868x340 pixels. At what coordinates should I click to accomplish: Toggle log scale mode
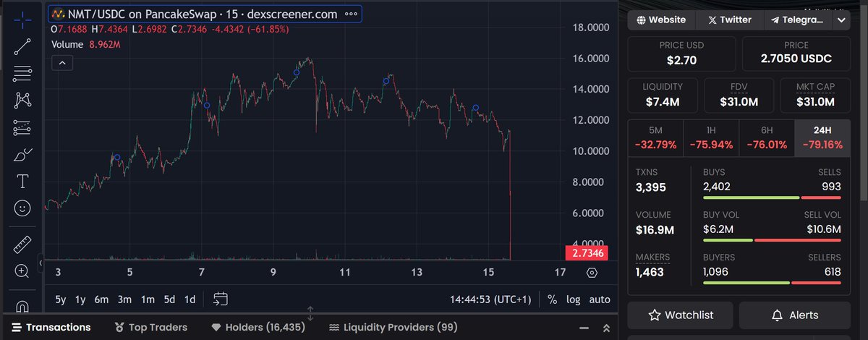(573, 299)
